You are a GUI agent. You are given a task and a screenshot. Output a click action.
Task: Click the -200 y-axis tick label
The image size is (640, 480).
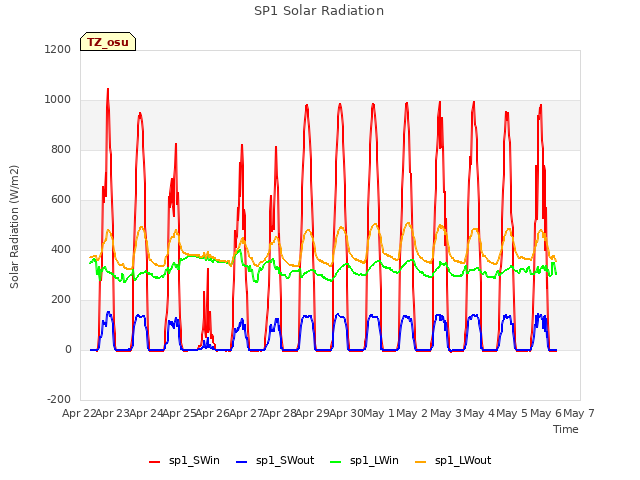(59, 399)
